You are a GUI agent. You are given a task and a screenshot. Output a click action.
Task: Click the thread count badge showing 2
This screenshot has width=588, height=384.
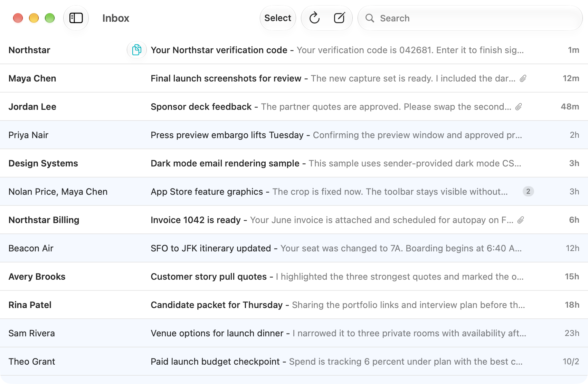click(528, 191)
